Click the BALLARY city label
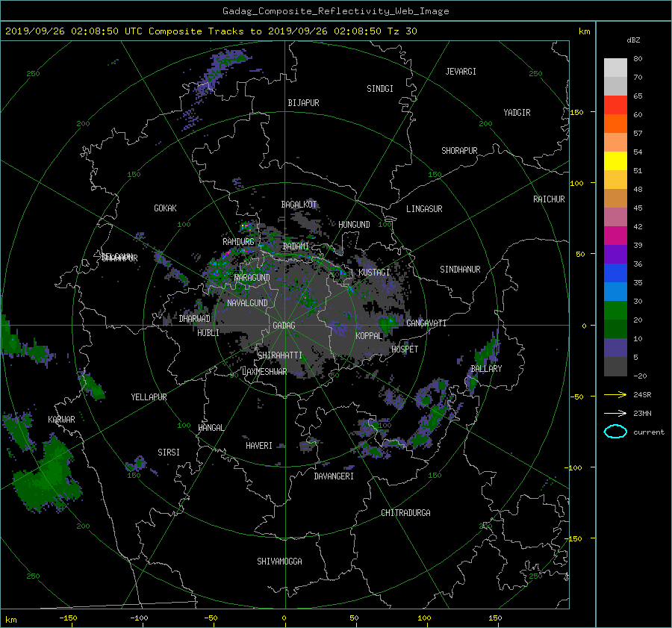Viewport: 672px width, 628px height. [x=486, y=369]
